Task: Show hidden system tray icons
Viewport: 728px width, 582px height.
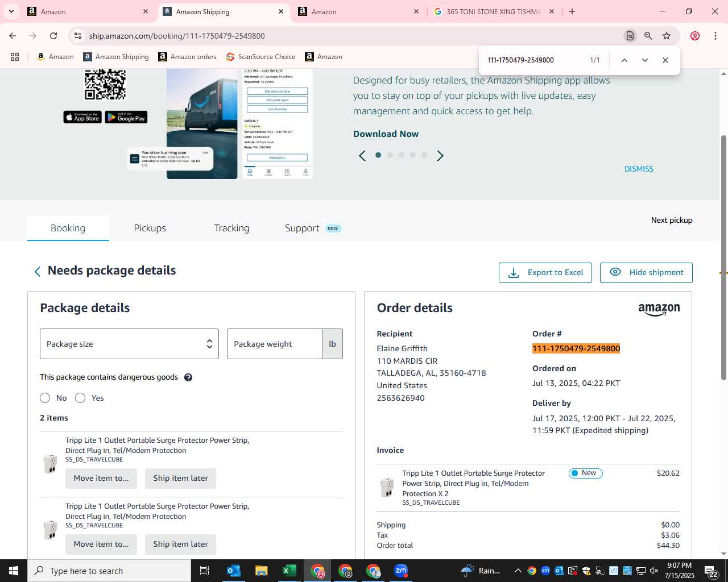Action: point(518,571)
